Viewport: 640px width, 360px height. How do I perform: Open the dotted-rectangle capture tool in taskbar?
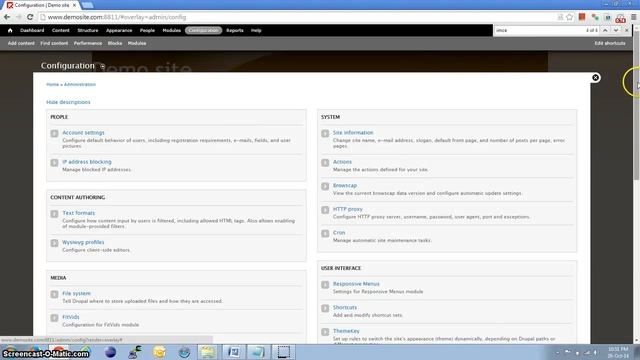283,352
